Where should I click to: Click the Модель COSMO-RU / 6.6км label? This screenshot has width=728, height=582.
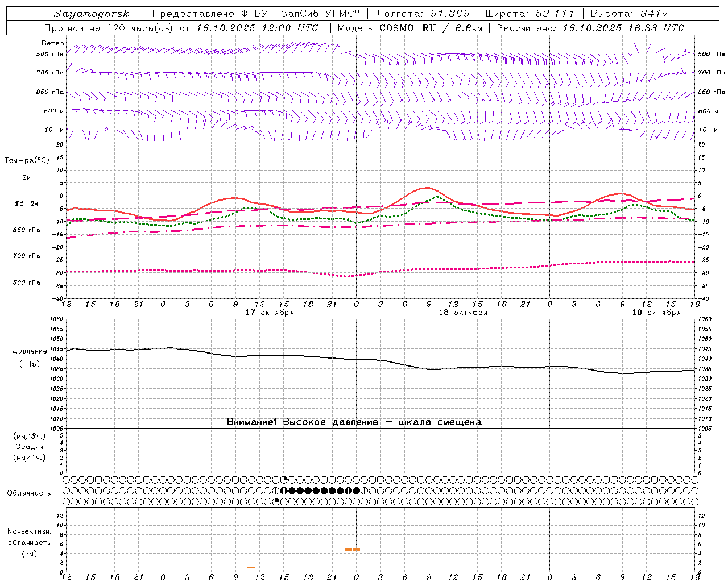409,28
